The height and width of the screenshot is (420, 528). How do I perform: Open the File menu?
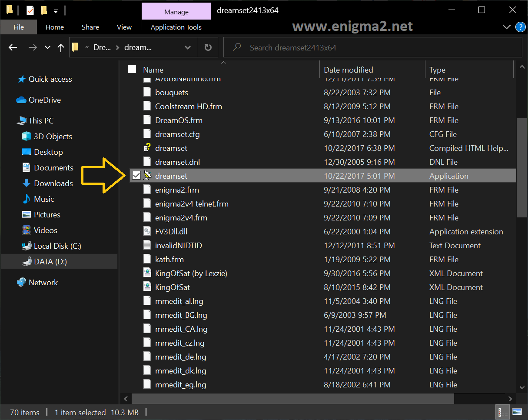[x=19, y=27]
